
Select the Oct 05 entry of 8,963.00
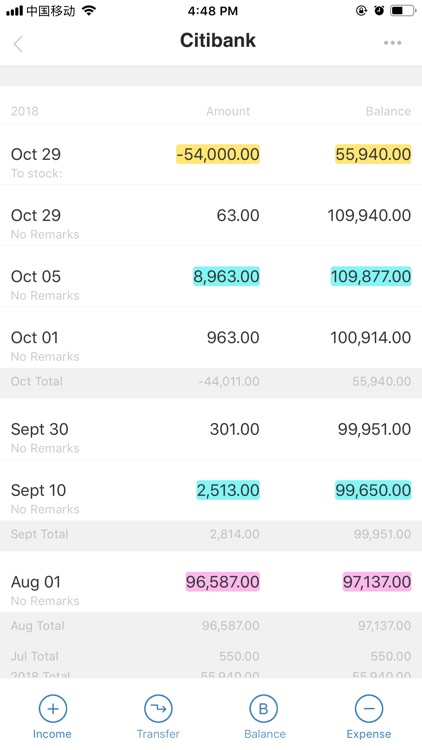point(211,276)
